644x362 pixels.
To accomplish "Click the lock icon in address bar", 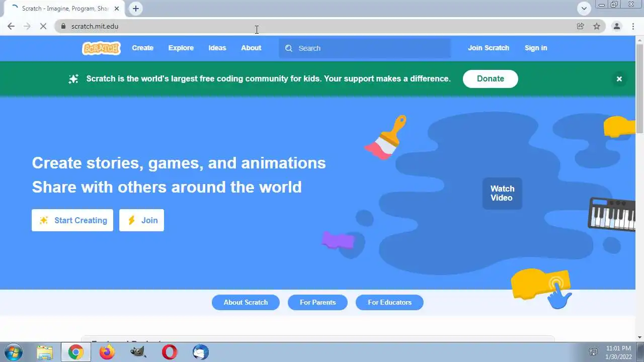I will (63, 26).
